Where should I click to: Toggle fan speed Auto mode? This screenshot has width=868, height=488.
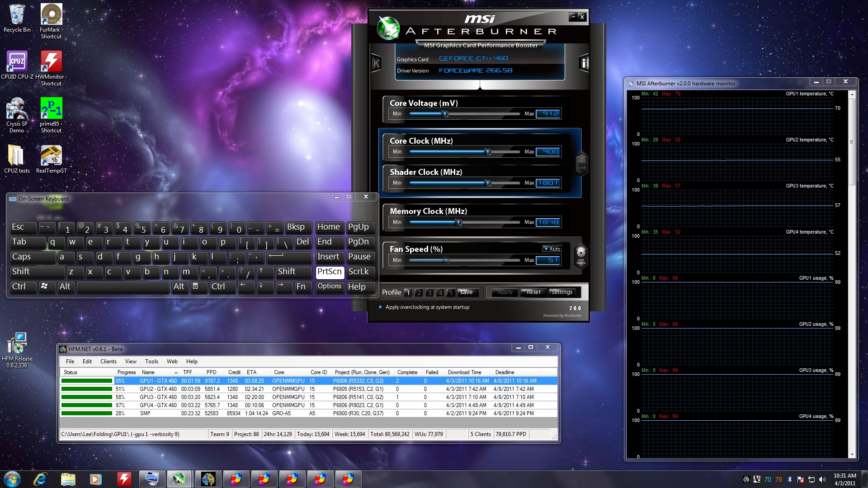point(552,249)
